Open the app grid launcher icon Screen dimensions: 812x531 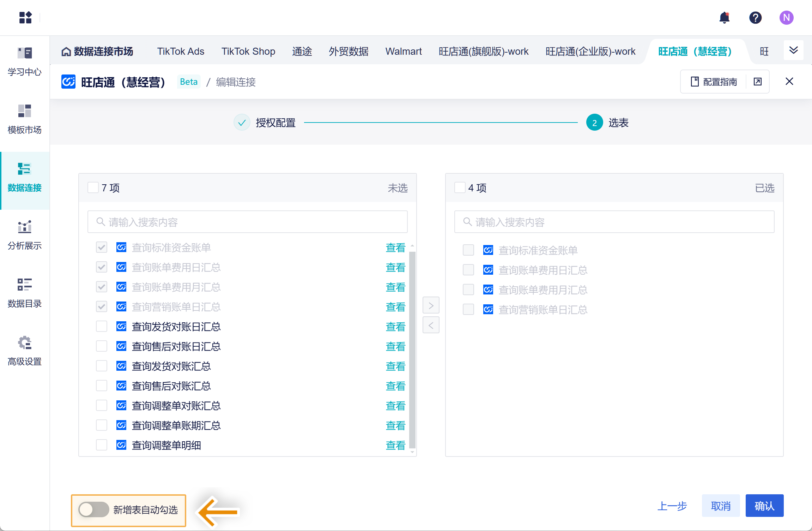tap(25, 17)
